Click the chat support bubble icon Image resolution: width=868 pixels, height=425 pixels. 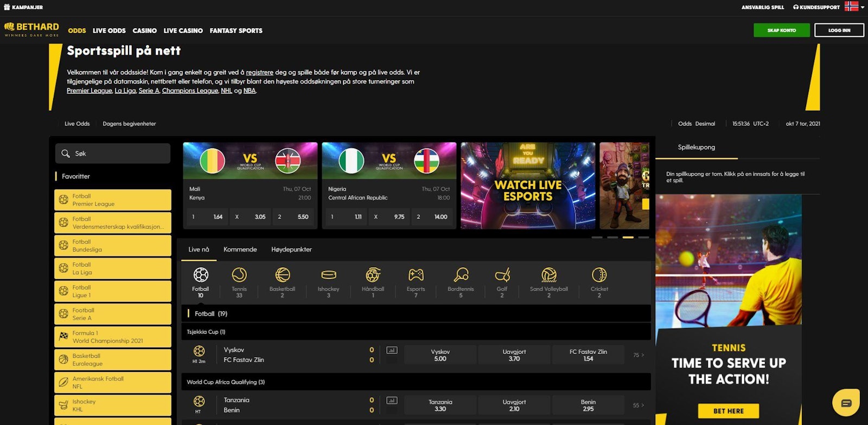click(846, 403)
